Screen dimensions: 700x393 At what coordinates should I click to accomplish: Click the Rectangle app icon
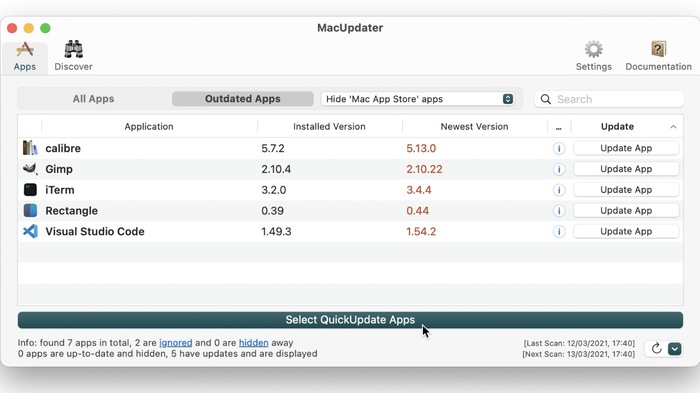click(x=30, y=210)
